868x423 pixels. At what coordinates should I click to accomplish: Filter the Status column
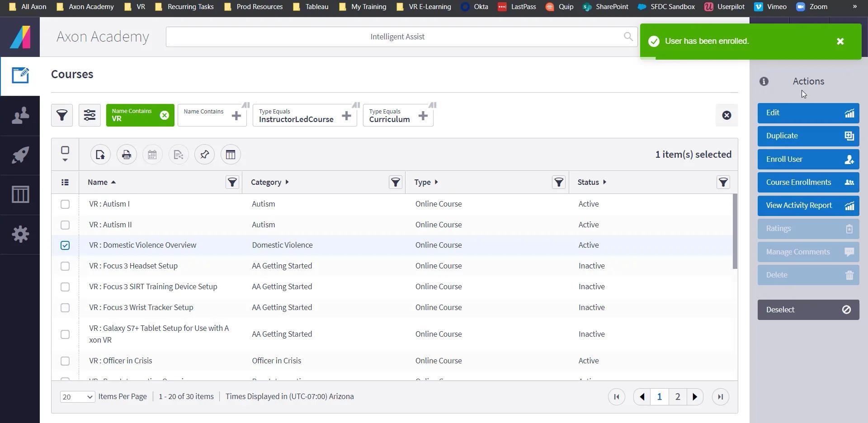click(x=723, y=182)
